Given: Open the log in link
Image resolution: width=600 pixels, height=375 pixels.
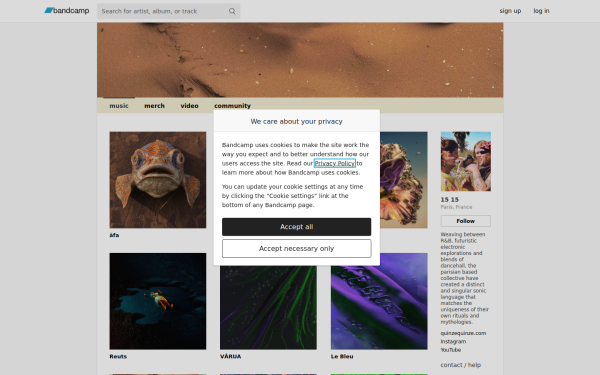Looking at the screenshot, I should coord(541,11).
